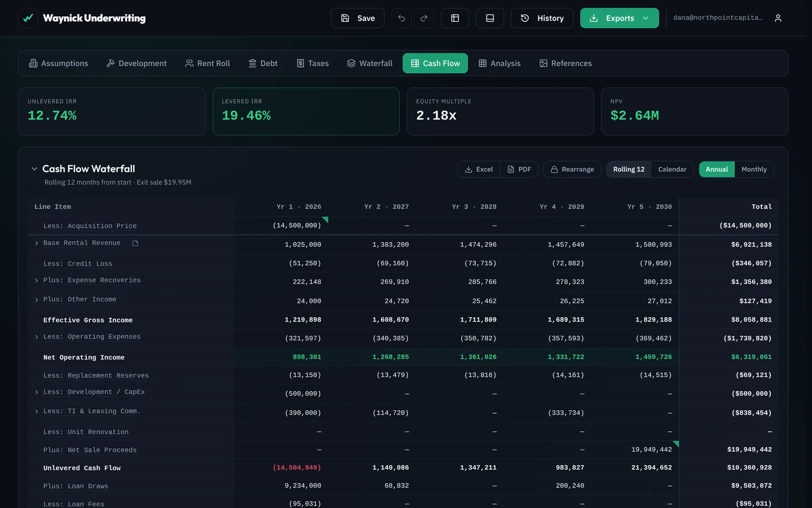Click the panel layout icon button

click(490, 18)
